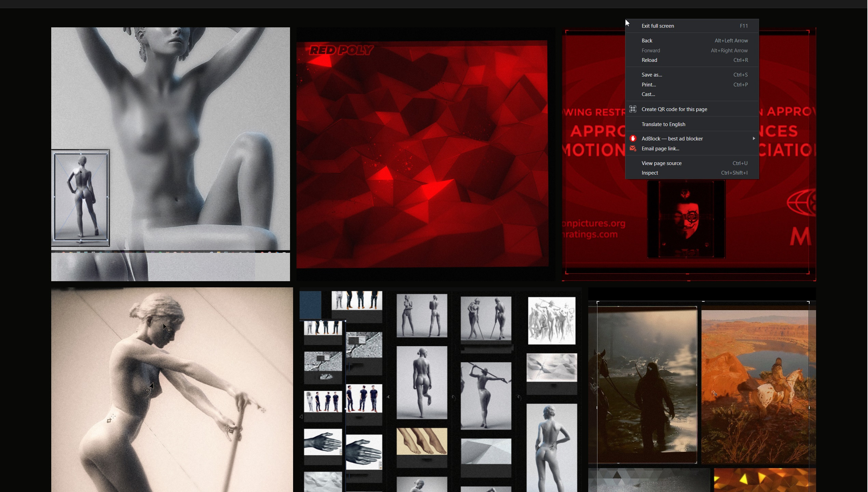The width and height of the screenshot is (868, 492).
Task: Click the Email page link envelope icon
Action: [633, 148]
